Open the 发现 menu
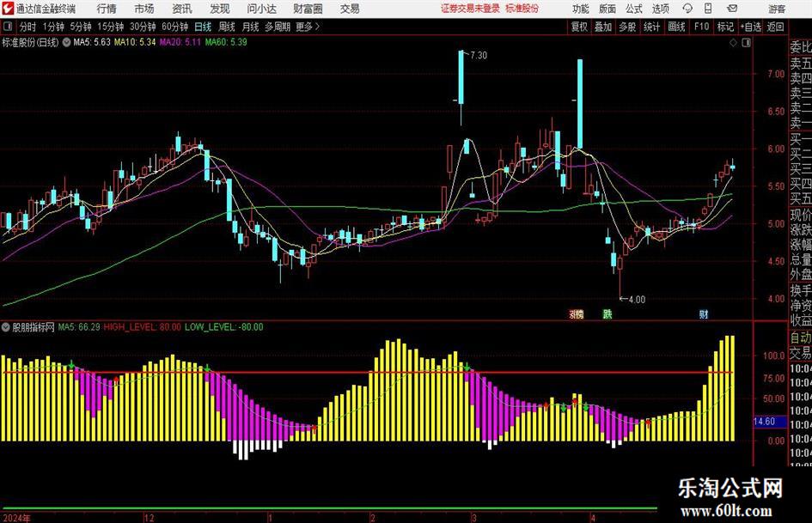 220,9
